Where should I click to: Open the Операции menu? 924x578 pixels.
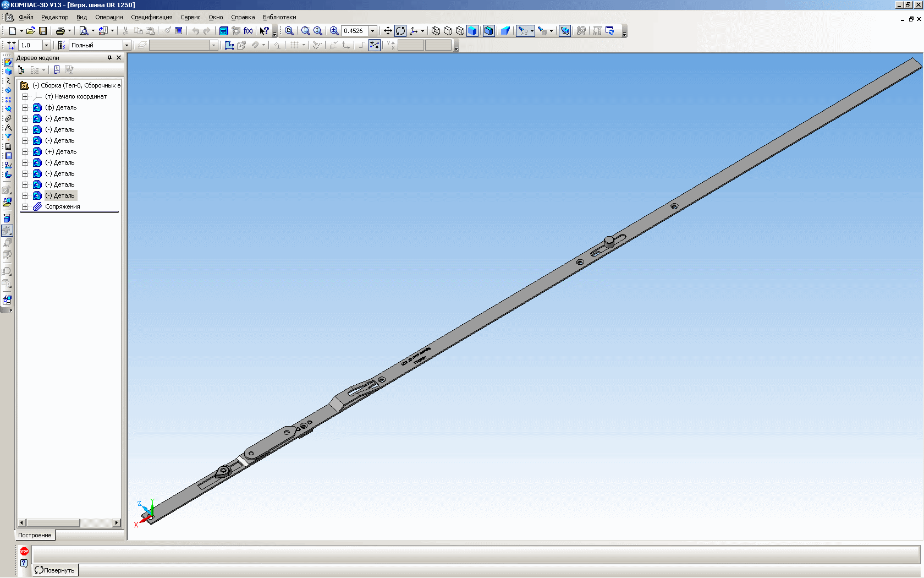tap(109, 17)
